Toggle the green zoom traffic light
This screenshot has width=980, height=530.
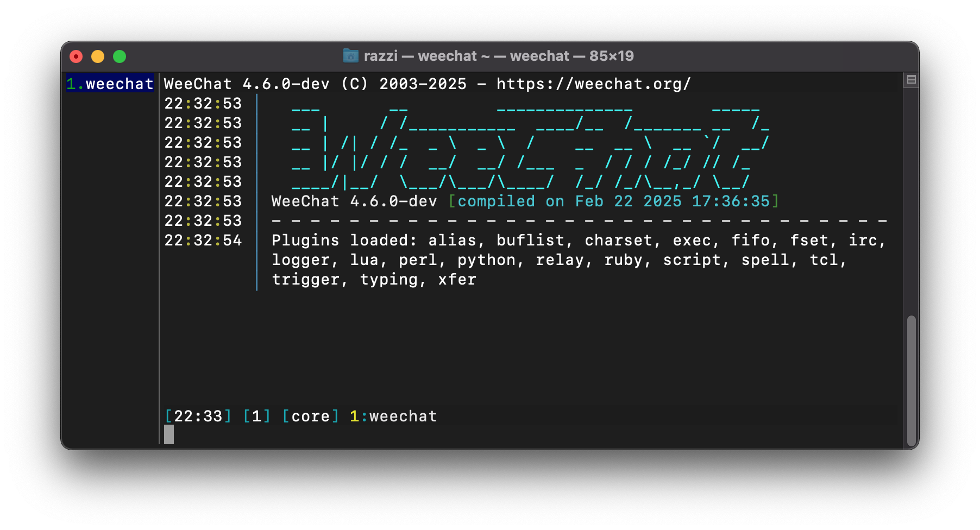click(x=120, y=56)
